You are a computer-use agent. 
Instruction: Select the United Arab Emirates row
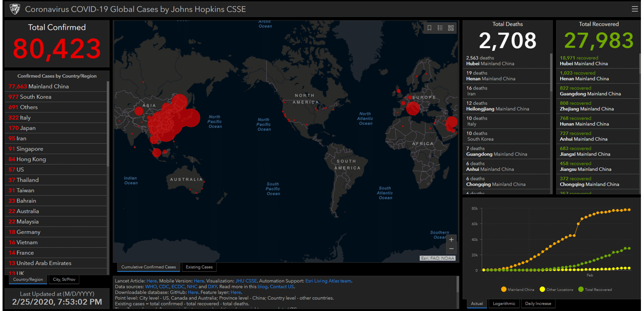(56, 263)
